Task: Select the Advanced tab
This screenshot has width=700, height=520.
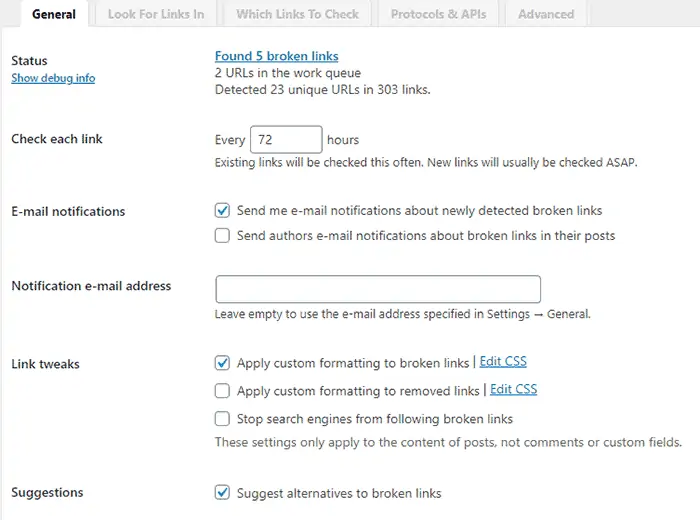Action: (546, 14)
